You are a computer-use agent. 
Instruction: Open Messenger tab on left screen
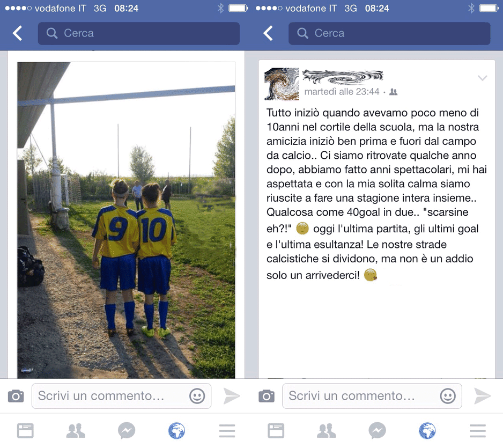point(127,431)
